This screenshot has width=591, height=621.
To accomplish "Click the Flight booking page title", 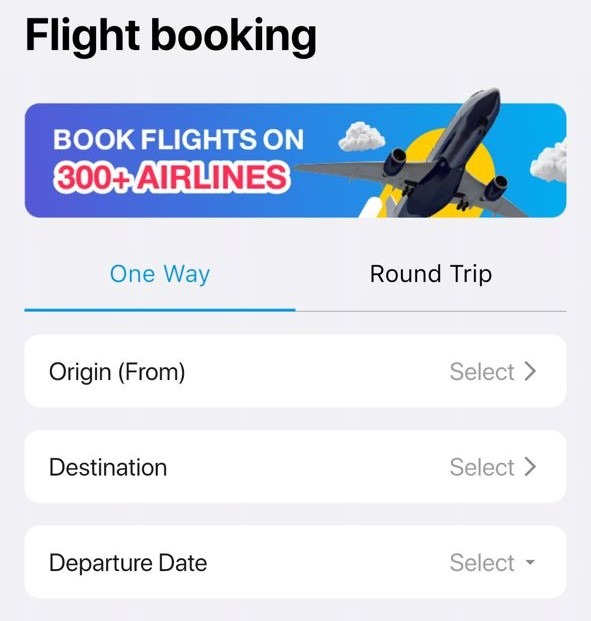I will point(171,36).
